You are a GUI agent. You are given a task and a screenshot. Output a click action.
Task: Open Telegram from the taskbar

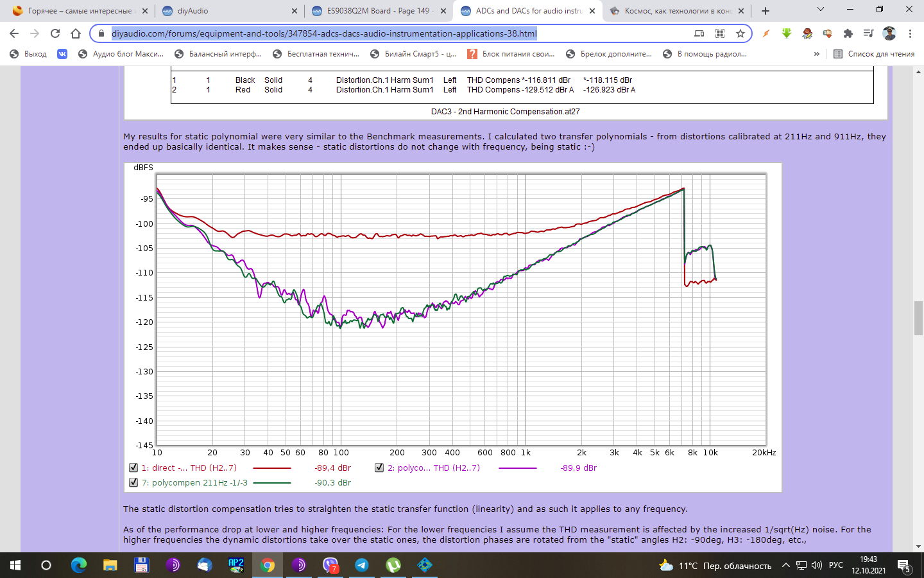click(362, 565)
